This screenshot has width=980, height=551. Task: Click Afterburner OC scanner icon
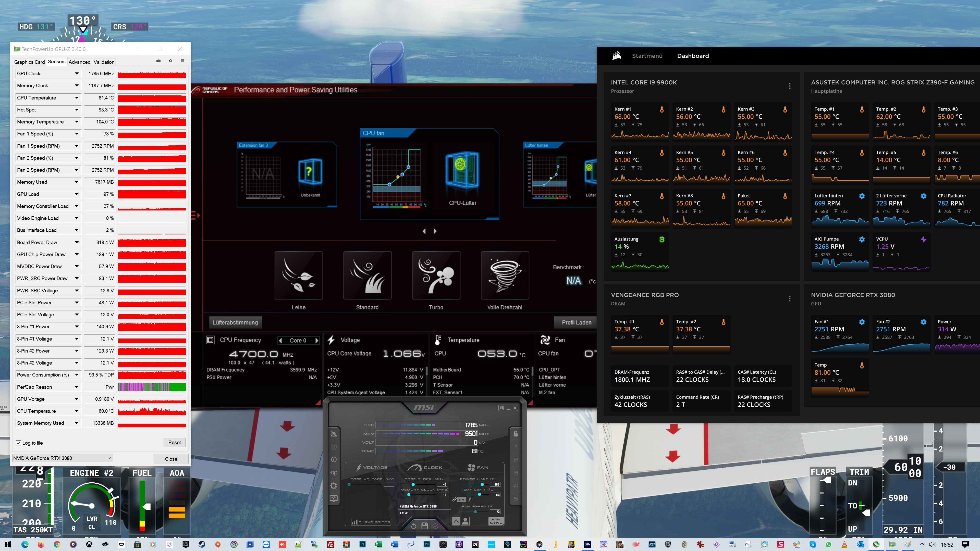point(334,473)
